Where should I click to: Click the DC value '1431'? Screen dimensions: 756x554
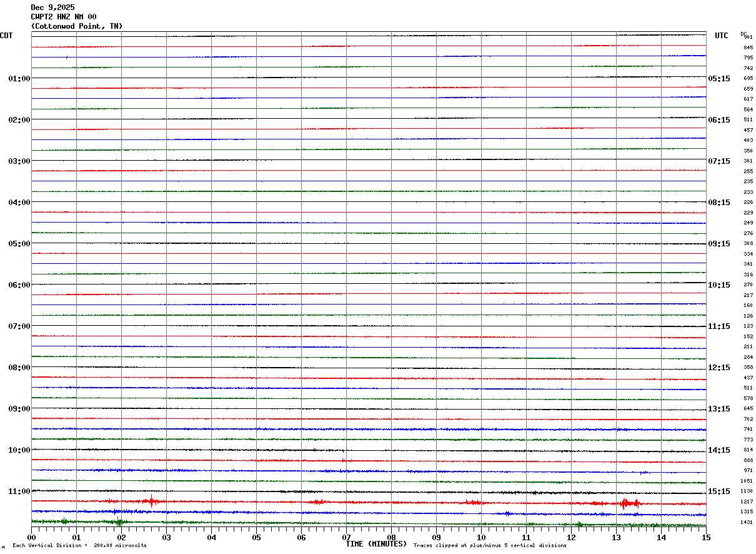coord(747,522)
